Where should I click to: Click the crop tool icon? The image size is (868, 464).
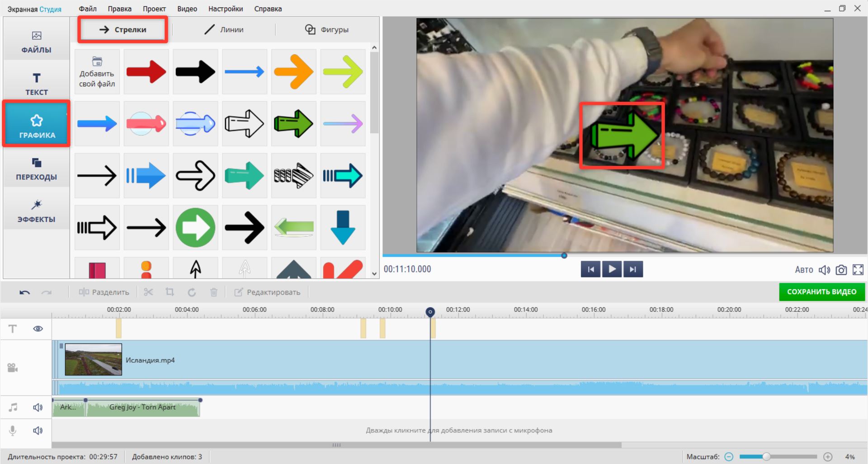click(x=170, y=292)
